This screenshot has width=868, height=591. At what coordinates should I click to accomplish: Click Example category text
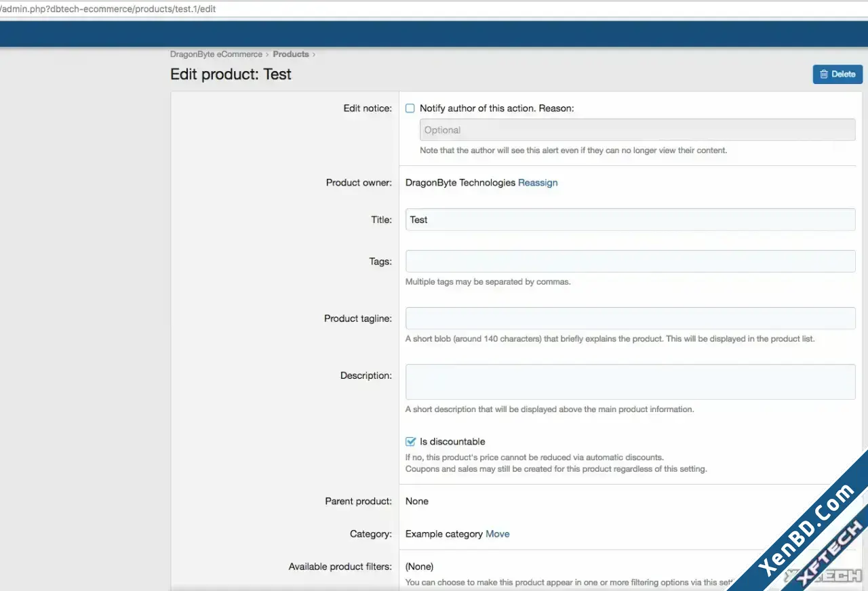(444, 534)
